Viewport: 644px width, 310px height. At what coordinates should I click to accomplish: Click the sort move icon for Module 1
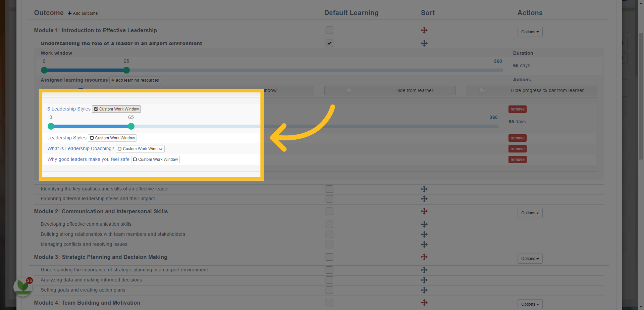[424, 30]
